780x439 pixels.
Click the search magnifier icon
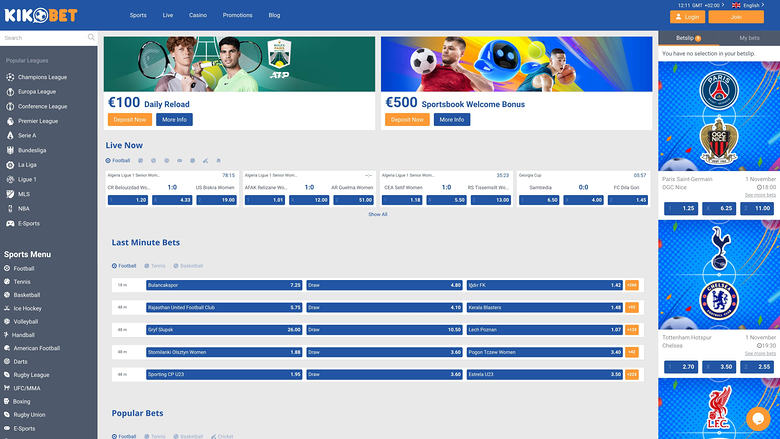(91, 37)
